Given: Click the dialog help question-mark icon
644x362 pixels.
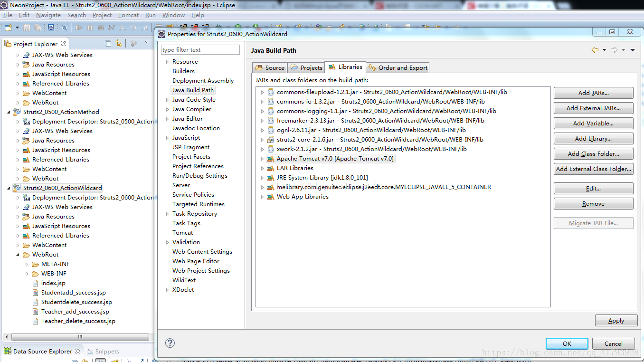Looking at the screenshot, I should [170, 343].
